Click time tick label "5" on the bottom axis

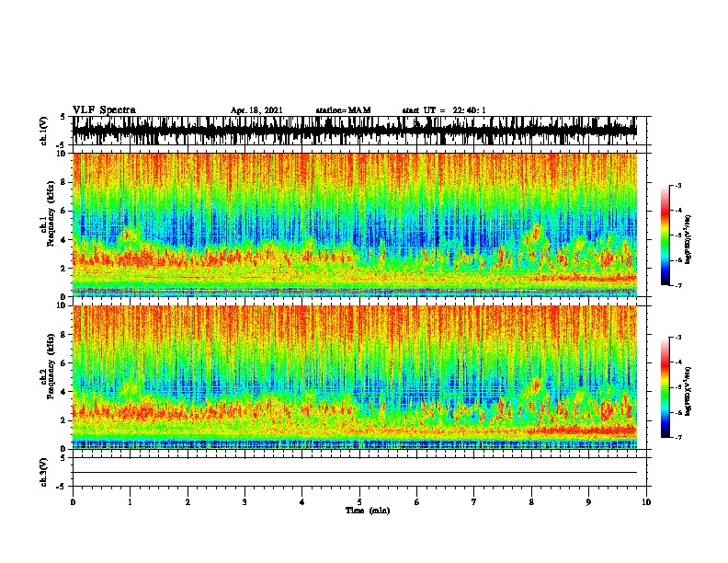pos(359,501)
